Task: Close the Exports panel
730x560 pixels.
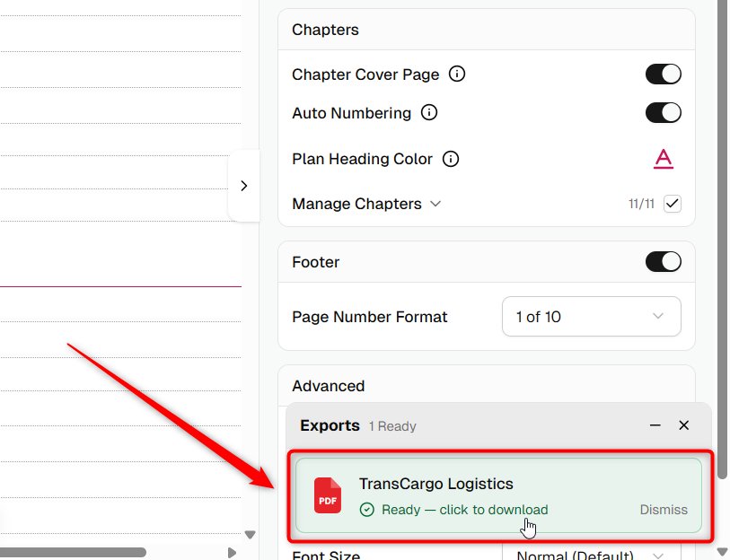Action: [x=683, y=425]
